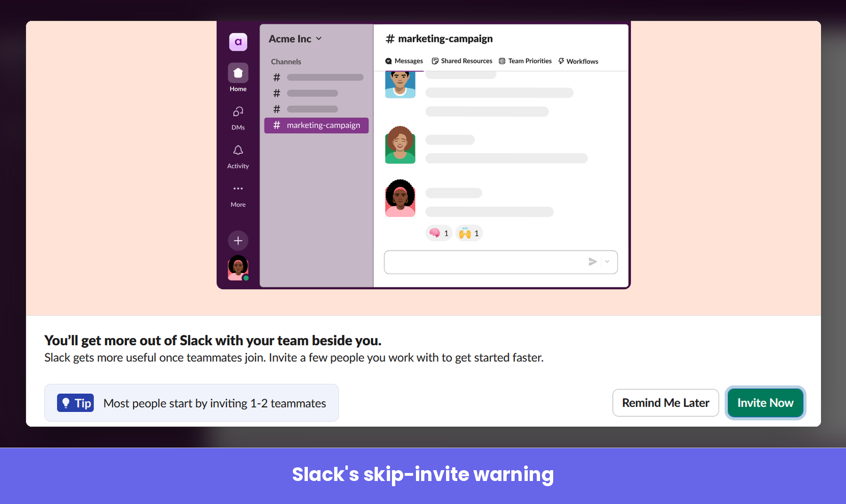Open the user profile avatar in sidebar
Screen dimensions: 846x504
(x=238, y=268)
